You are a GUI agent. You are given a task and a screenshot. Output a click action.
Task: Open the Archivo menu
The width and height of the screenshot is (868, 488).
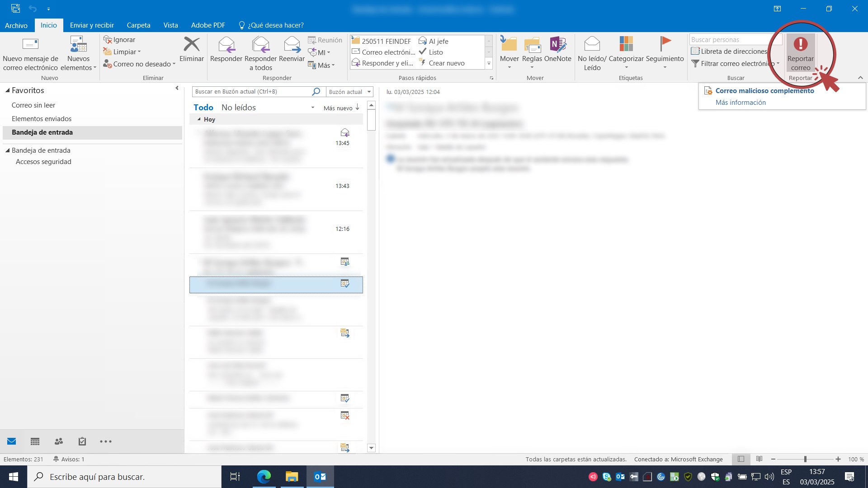16,25
